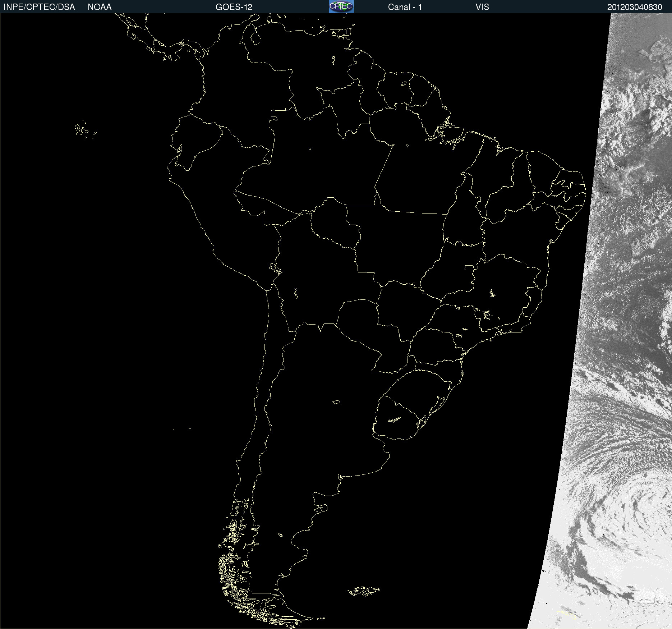Click the GOES-12 satellite label

pos(234,7)
